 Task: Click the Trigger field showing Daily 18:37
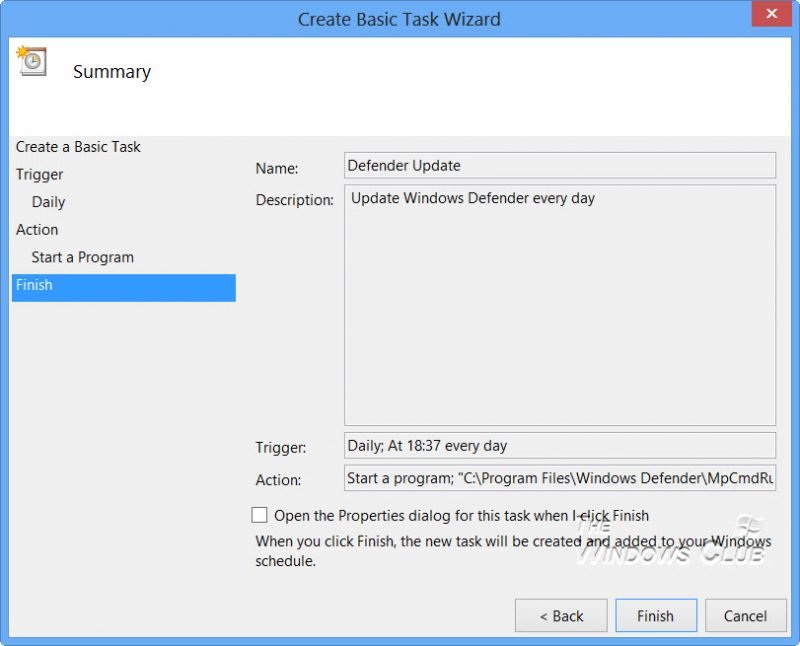tap(560, 445)
